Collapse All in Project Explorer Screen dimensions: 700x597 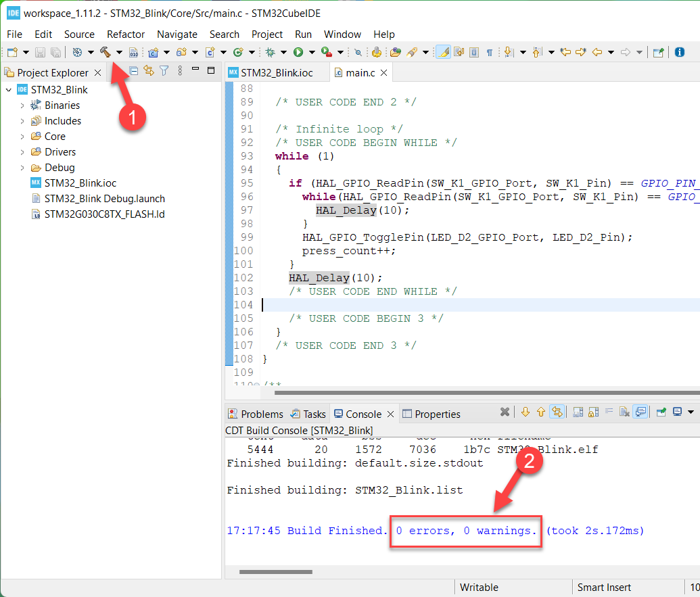click(x=133, y=70)
